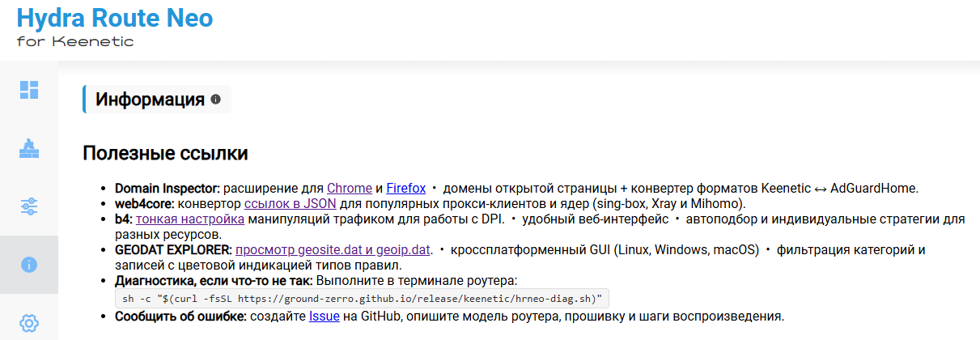This screenshot has width=980, height=340.
Task: Click the bold 'Domain Inspector' label
Action: point(167,188)
